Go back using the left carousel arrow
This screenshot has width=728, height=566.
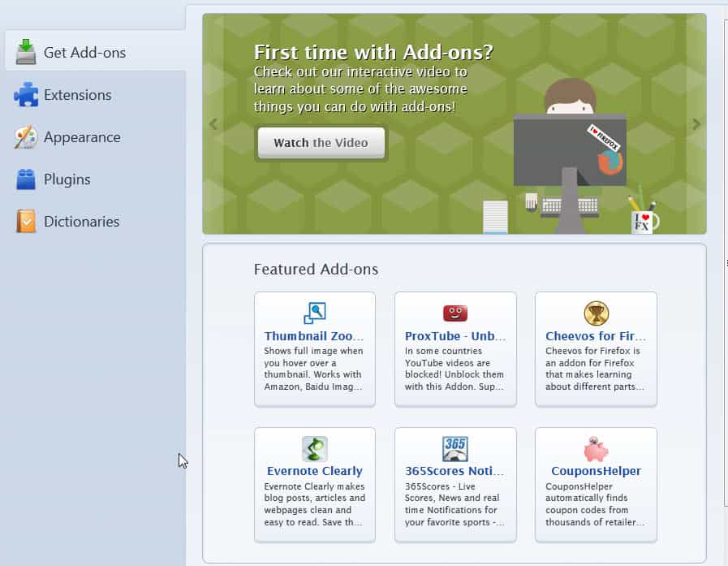tap(213, 124)
